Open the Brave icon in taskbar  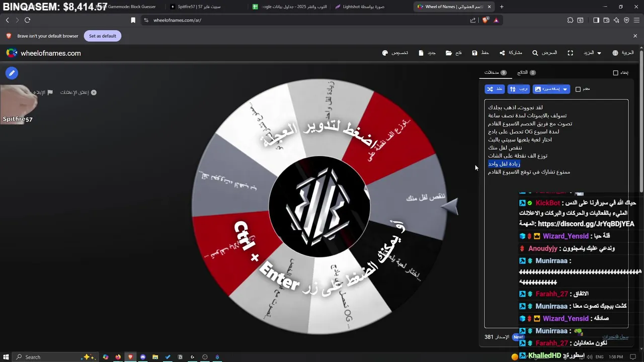(x=130, y=357)
